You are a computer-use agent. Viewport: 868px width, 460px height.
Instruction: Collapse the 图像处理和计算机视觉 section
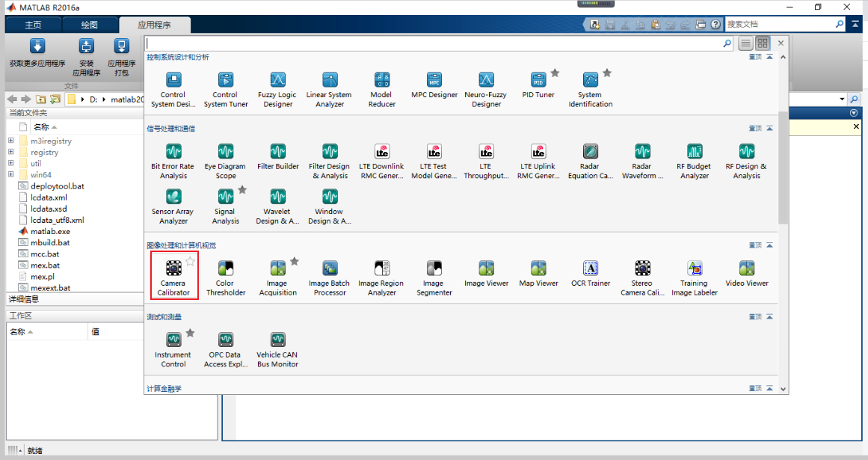pyautogui.click(x=769, y=245)
